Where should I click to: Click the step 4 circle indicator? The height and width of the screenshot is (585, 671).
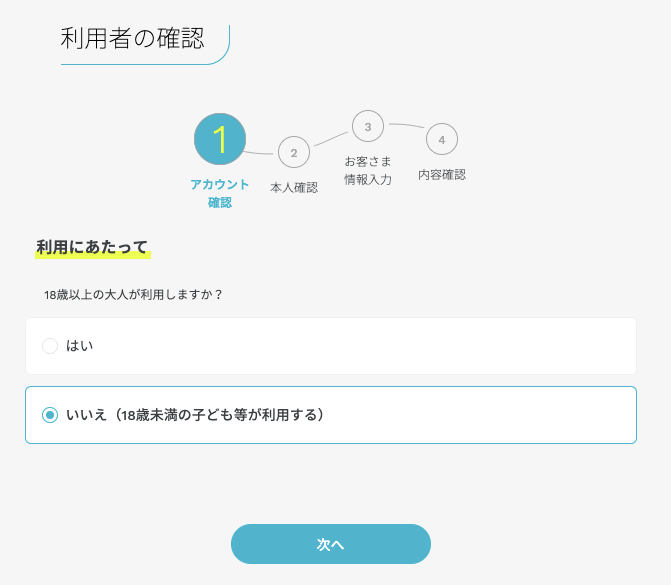click(x=442, y=140)
